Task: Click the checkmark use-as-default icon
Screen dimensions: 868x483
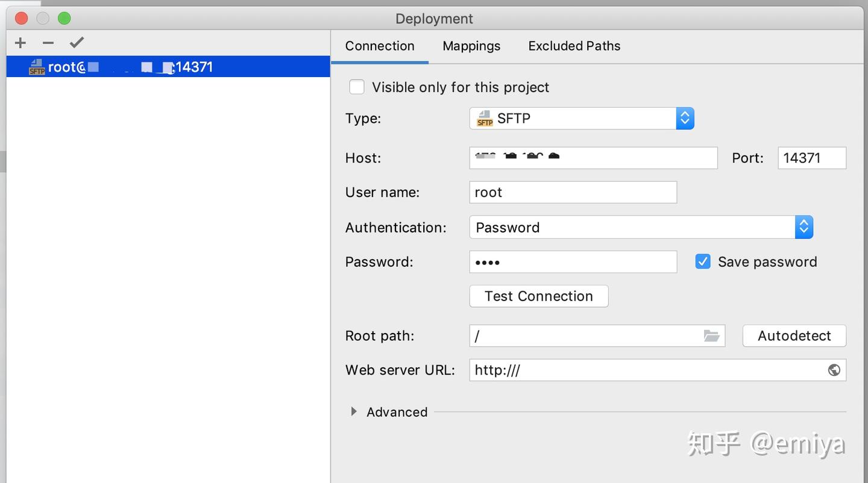Action: [x=77, y=43]
